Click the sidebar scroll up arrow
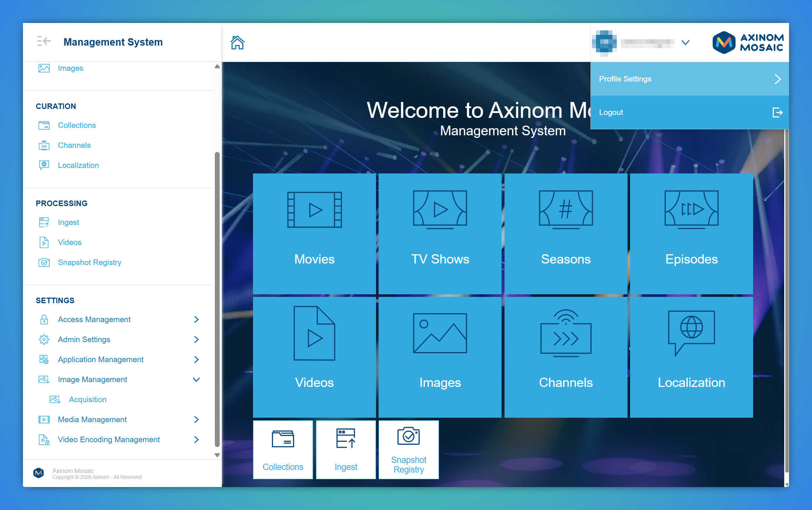The height and width of the screenshot is (510, 812). point(217,66)
